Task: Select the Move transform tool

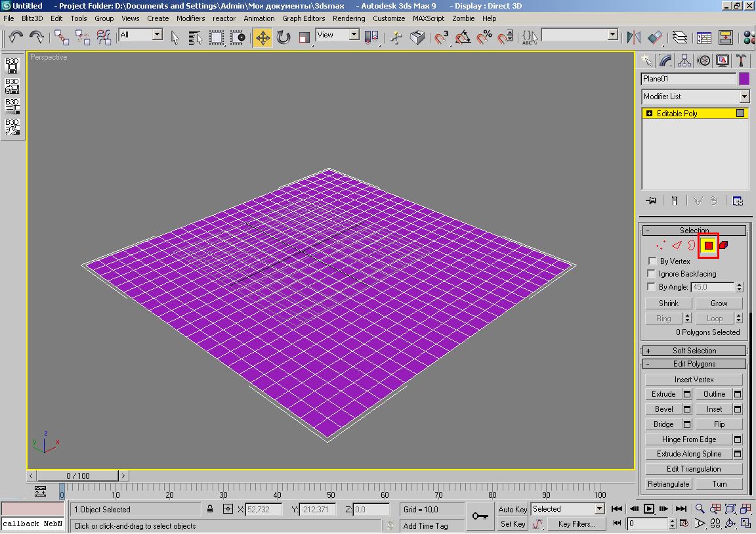Action: coord(262,37)
